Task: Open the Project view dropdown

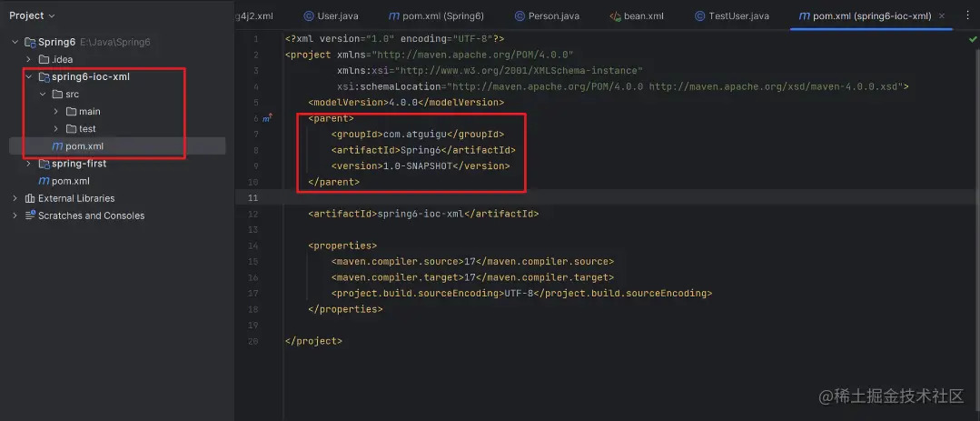Action: coord(33,15)
